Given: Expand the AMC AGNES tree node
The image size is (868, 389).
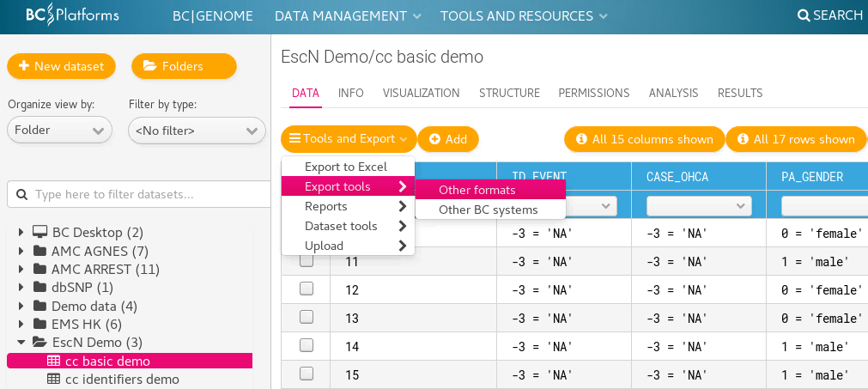Looking at the screenshot, I should tap(21, 252).
